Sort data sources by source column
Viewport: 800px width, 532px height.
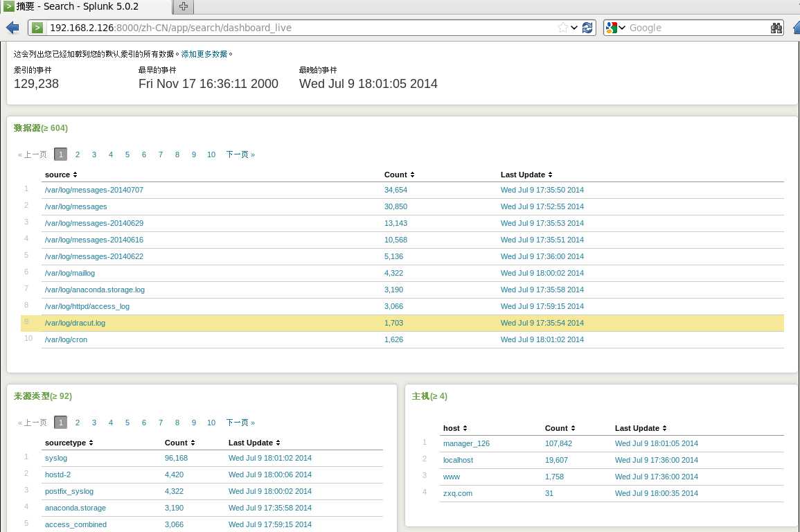[x=61, y=175]
